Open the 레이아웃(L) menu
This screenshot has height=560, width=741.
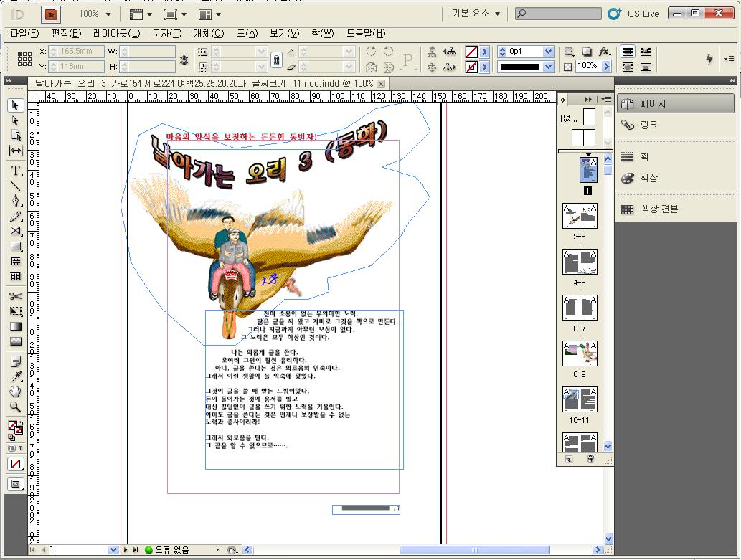(116, 33)
